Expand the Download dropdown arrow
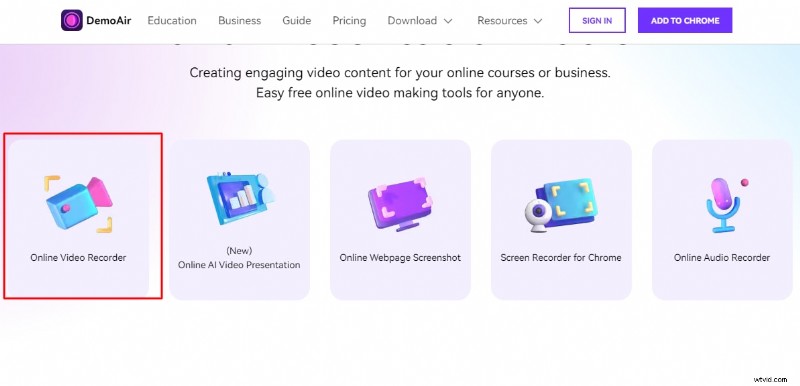Viewport: 800px width, 386px height. tap(448, 21)
